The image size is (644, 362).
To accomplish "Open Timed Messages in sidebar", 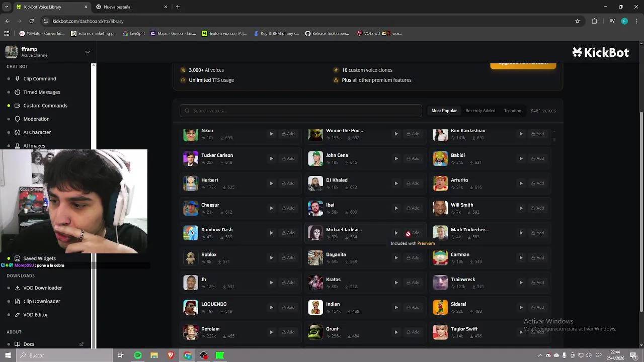I will tap(42, 92).
